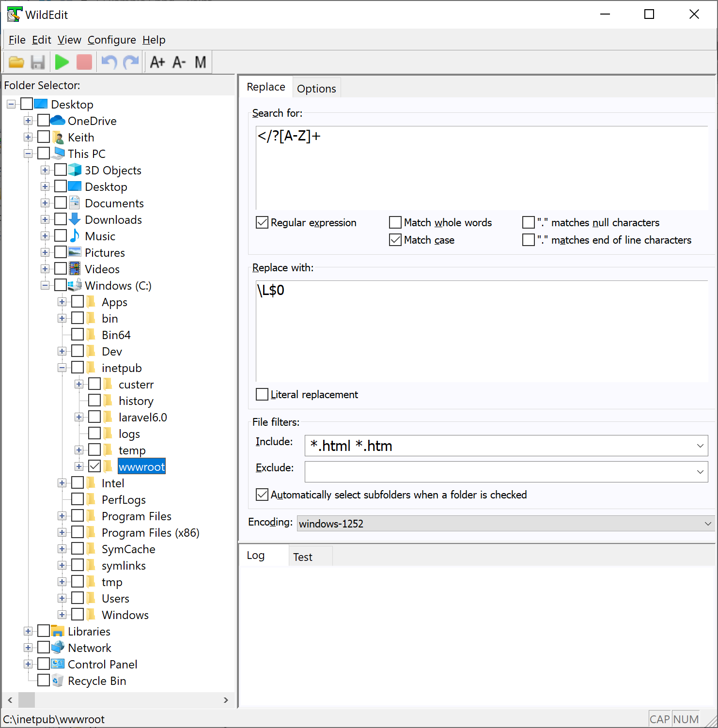The width and height of the screenshot is (718, 728).
Task: Click the Pictures folder icon
Action: (75, 252)
